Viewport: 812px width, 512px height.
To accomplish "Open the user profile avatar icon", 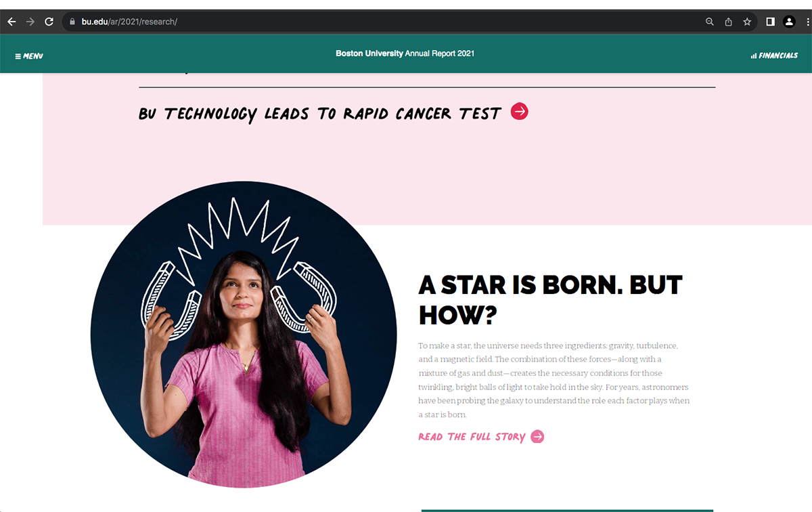I will click(789, 22).
